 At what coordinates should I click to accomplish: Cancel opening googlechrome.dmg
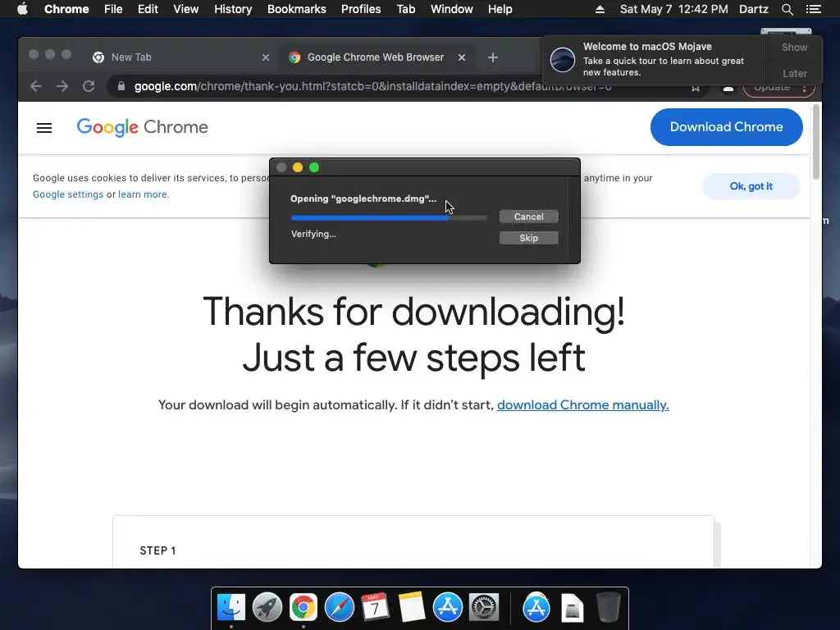tap(529, 217)
